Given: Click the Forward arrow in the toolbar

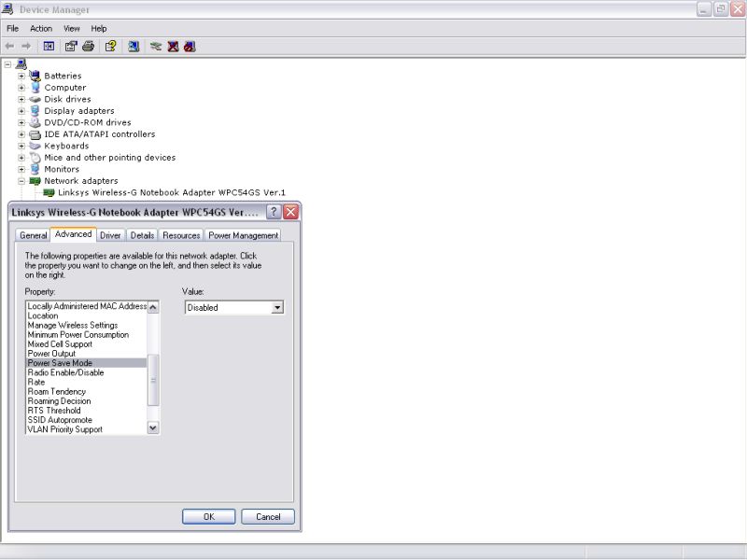Looking at the screenshot, I should 26,46.
